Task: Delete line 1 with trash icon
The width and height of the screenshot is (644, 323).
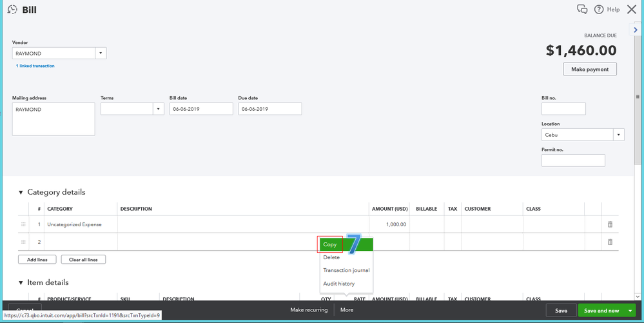Action: tap(610, 224)
